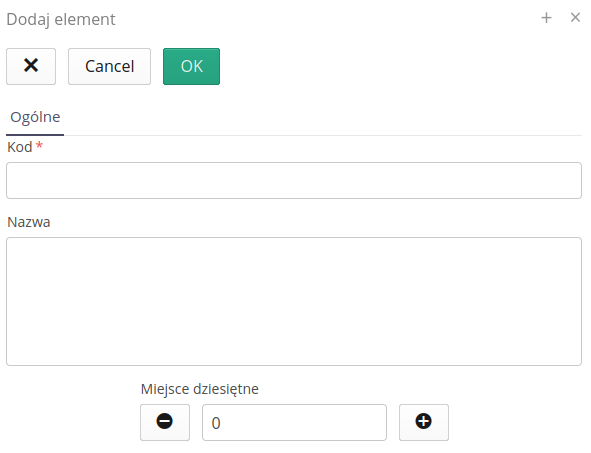
Task: Click the Kod field label
Action: (x=20, y=147)
